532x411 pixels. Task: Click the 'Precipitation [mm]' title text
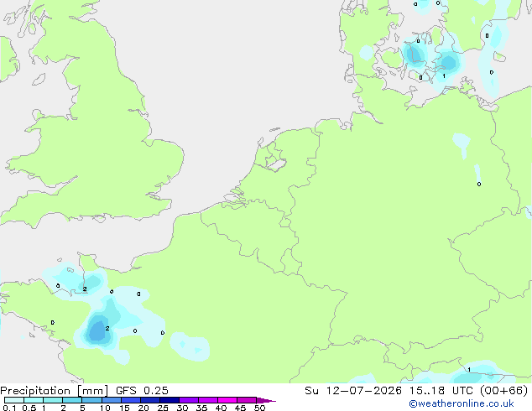55,391
